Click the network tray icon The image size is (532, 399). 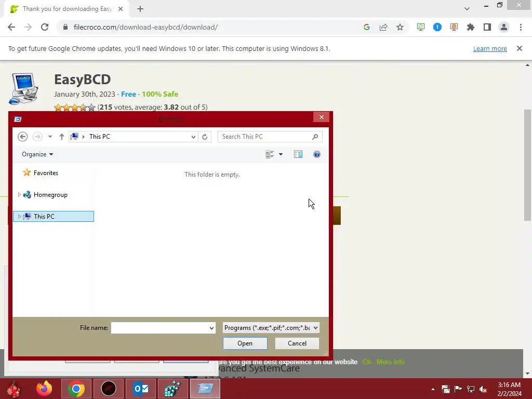tap(471, 389)
